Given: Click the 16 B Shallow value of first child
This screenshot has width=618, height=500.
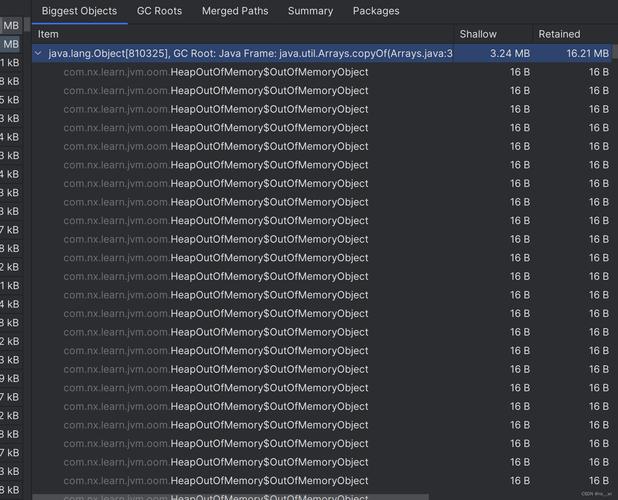Looking at the screenshot, I should [x=520, y=72].
